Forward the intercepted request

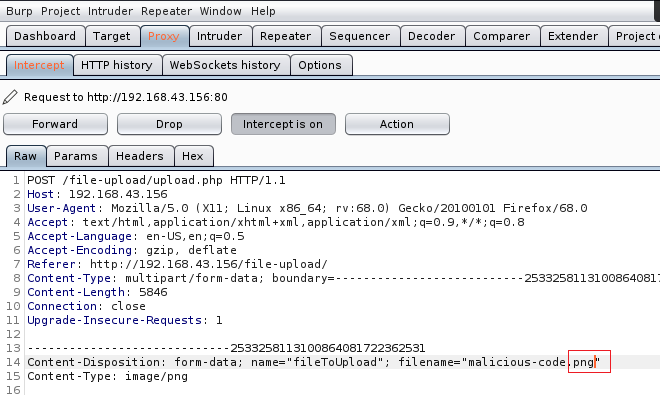[55, 124]
